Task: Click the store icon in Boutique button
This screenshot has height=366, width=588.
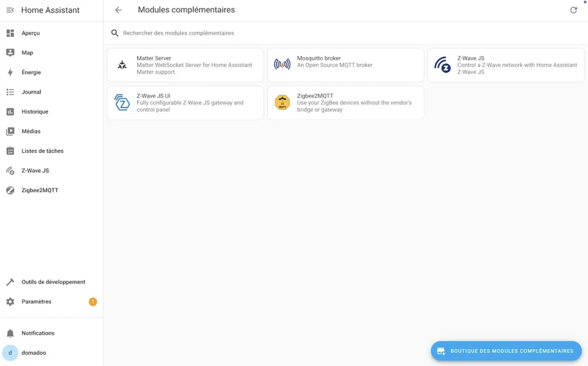Action: 441,351
